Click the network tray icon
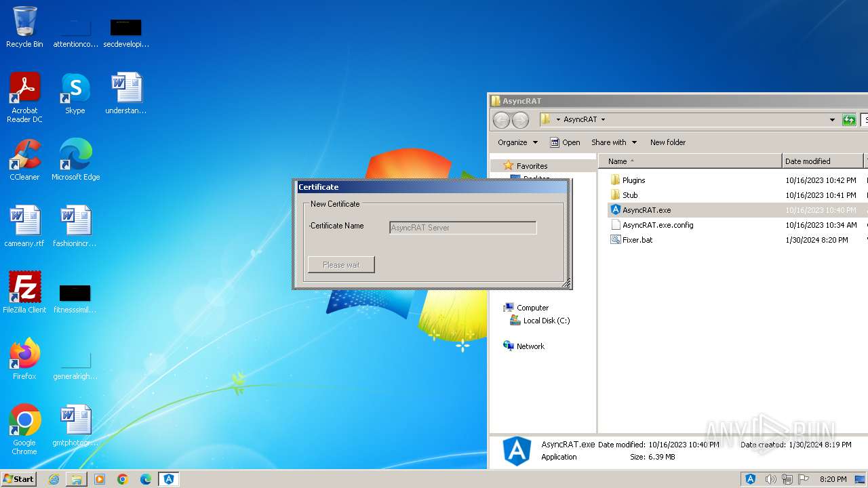The width and height of the screenshot is (868, 488). click(787, 479)
